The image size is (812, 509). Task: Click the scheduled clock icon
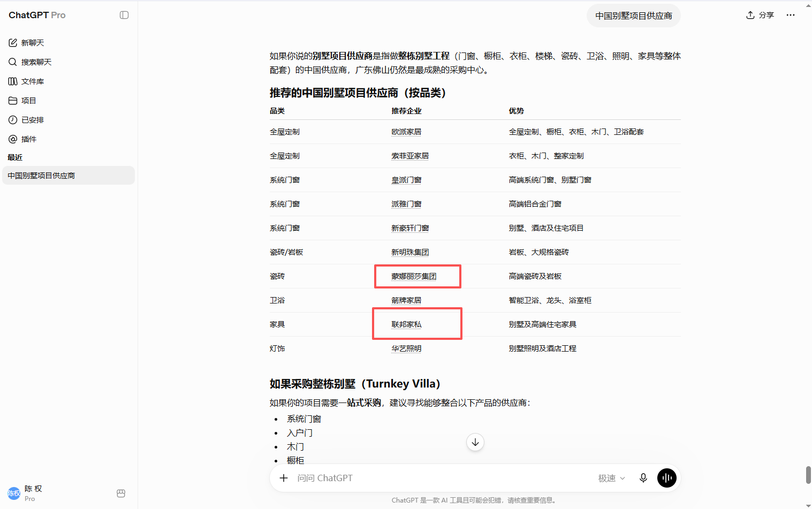[x=13, y=120]
